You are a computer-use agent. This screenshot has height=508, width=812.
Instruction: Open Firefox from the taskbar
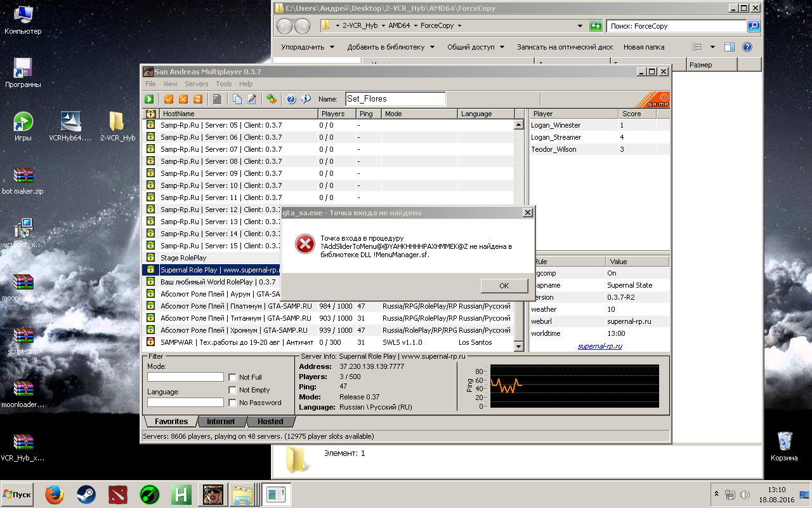[x=55, y=495]
